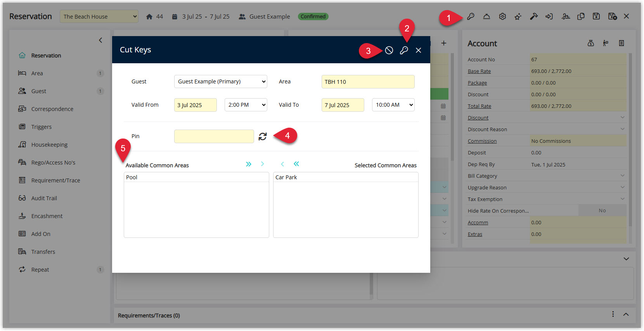
Task: Generate a new pin with refresh icon
Action: 263,136
